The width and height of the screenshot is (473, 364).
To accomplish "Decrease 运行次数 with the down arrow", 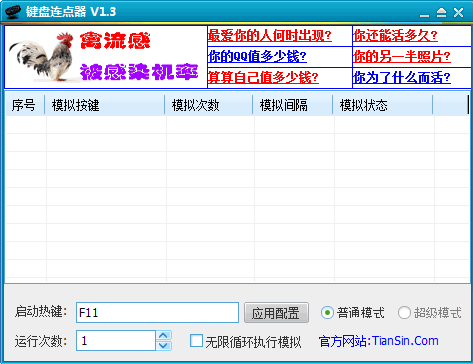I will click(x=163, y=346).
